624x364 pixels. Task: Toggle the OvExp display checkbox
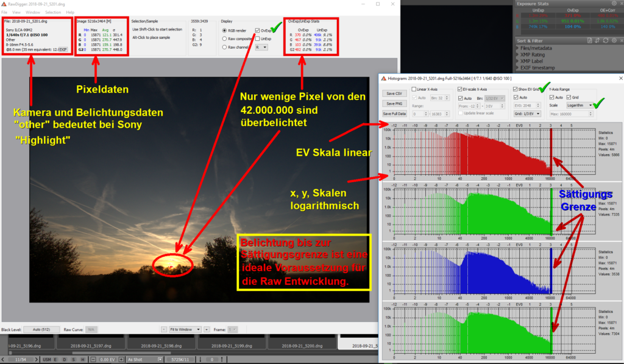tap(258, 30)
